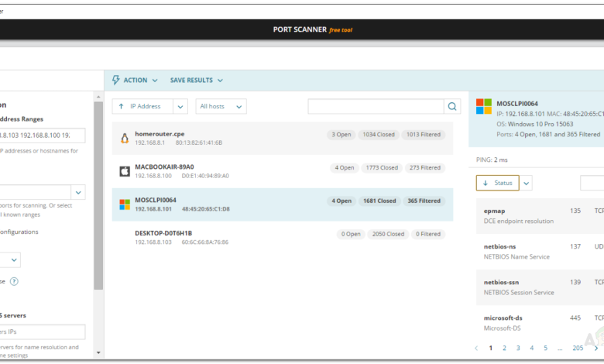This screenshot has width=604, height=364.
Task: Click the 1013 Filtered badge
Action: coord(424,135)
